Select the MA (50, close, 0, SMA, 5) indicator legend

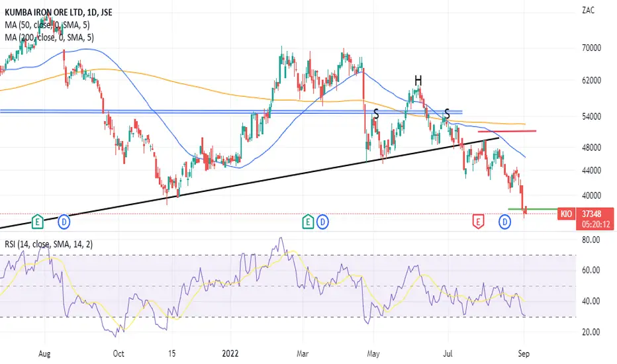(47, 24)
